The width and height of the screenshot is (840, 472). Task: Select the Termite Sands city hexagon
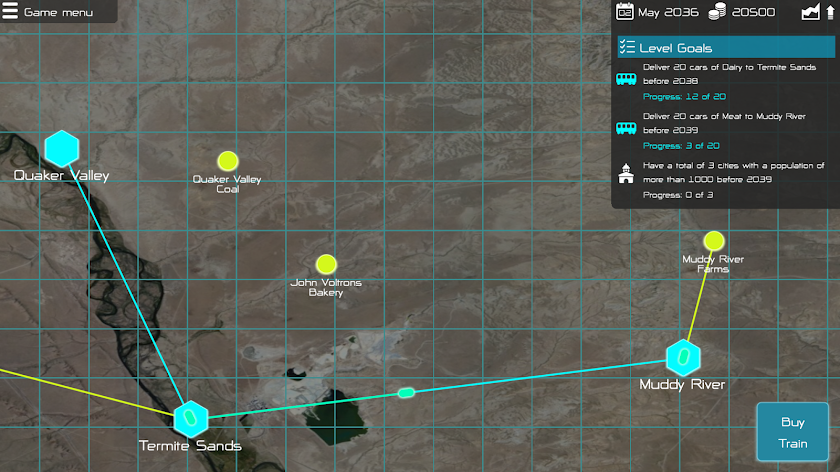click(191, 418)
